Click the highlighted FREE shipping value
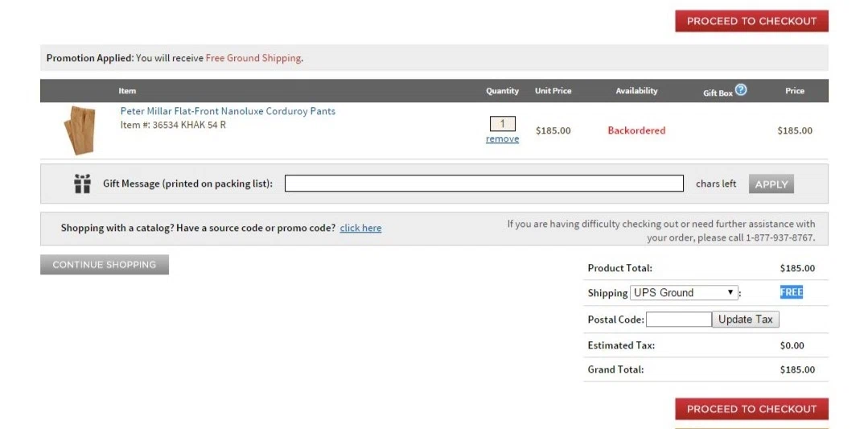Image resolution: width=868 pixels, height=429 pixels. 792,292
